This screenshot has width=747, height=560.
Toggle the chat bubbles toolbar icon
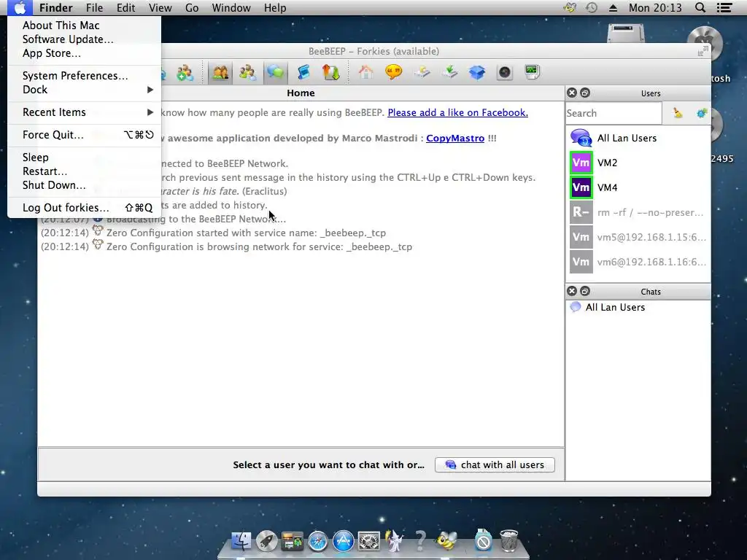(x=275, y=73)
